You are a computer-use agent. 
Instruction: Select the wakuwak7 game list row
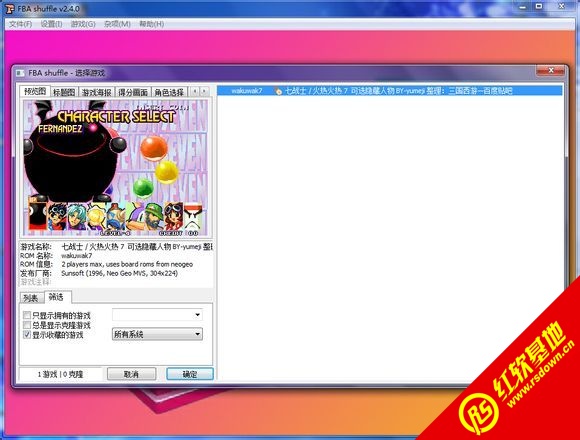pos(390,91)
